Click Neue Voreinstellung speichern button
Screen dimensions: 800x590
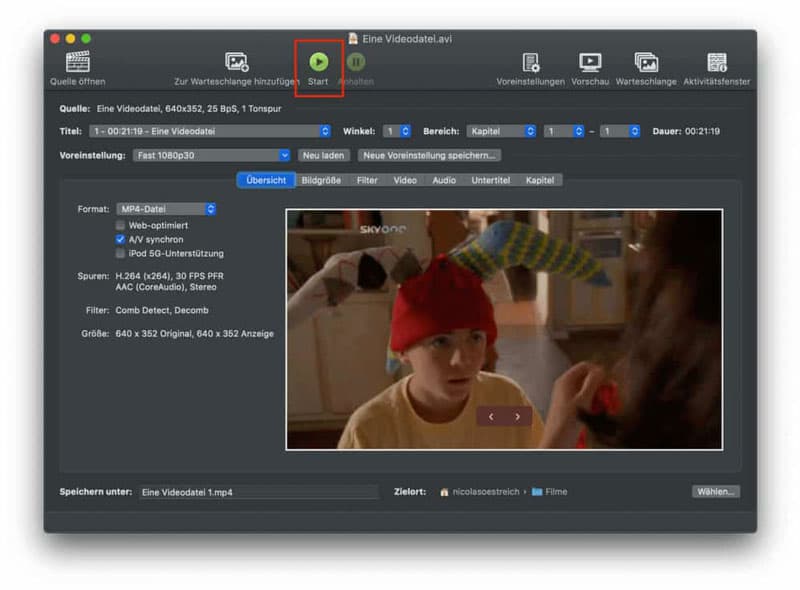pos(429,155)
